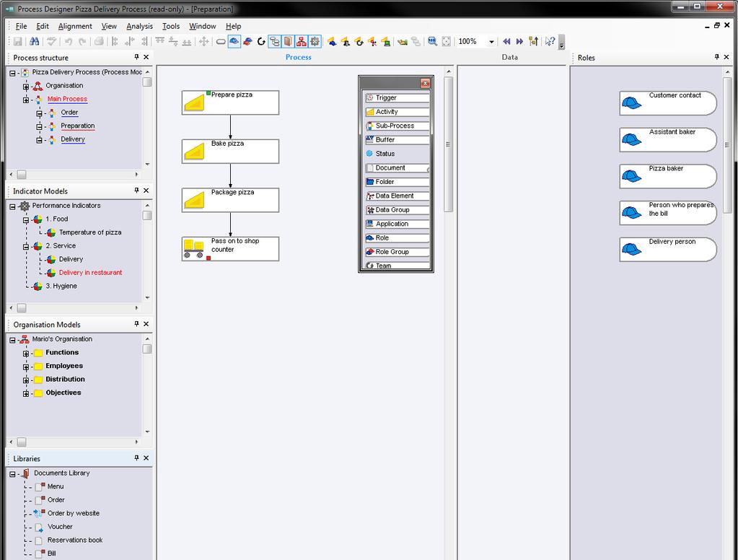This screenshot has height=560, width=738.
Task: Click the Indicator Models vertical scrollbar thumb
Action: (147, 215)
